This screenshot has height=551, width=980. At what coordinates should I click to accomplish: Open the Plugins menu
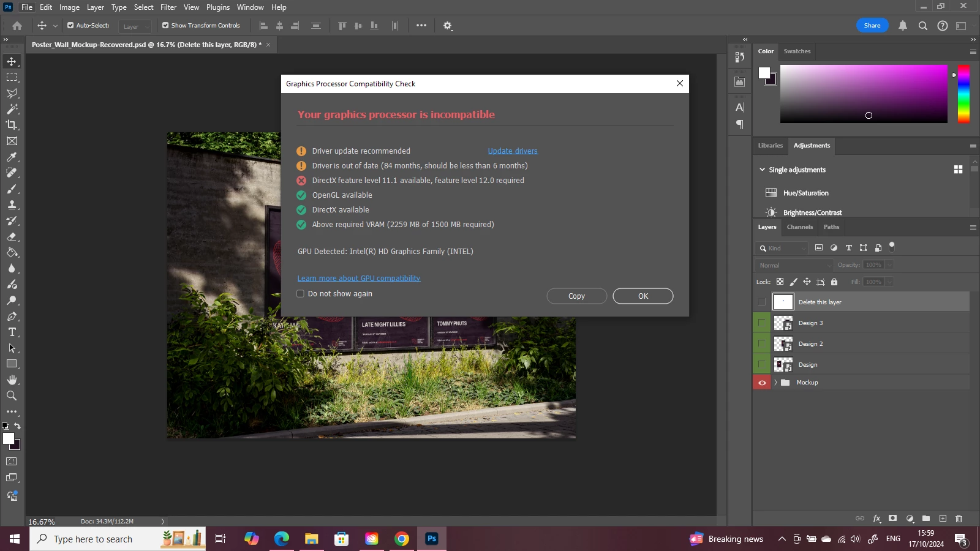coord(218,7)
